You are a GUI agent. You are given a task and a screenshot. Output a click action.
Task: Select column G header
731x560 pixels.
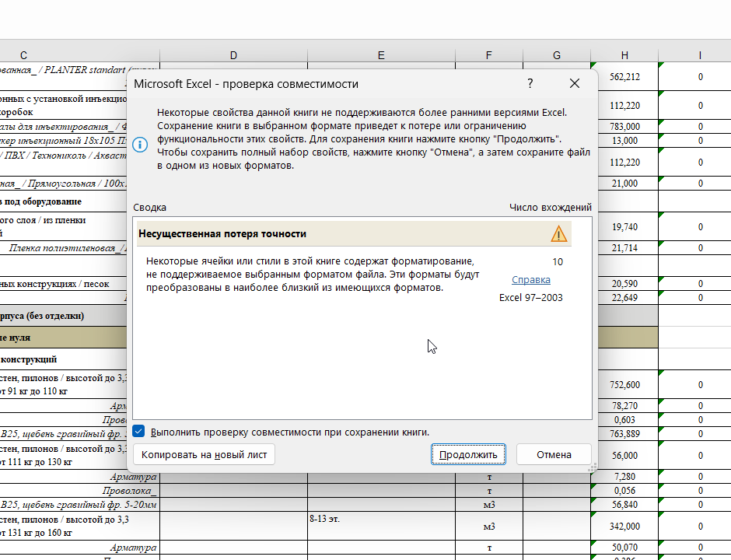pyautogui.click(x=557, y=55)
